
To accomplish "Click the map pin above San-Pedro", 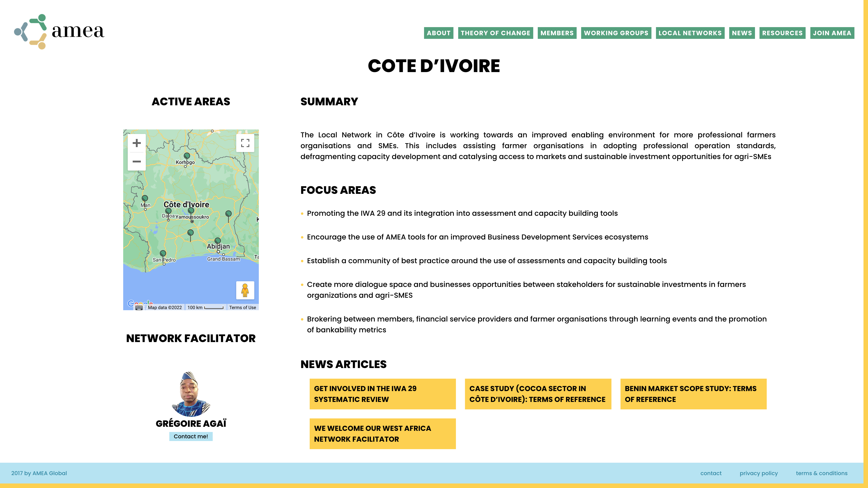I will coord(163,253).
